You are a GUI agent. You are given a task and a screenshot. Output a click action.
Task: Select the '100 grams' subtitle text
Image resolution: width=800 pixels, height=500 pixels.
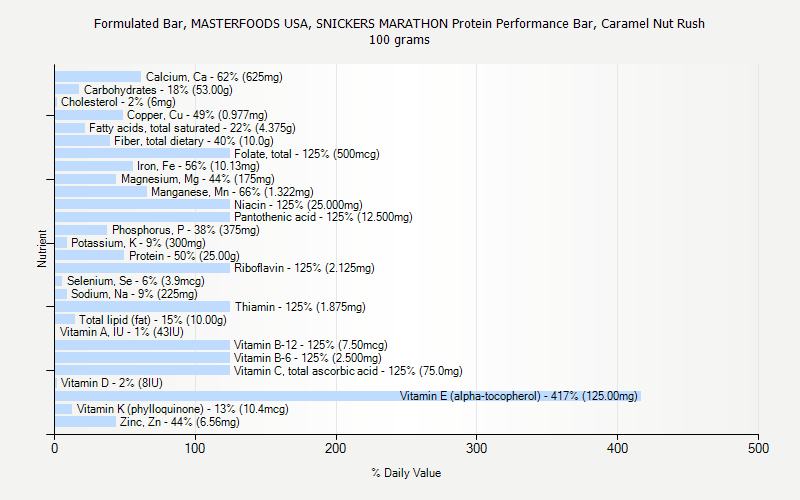point(399,40)
